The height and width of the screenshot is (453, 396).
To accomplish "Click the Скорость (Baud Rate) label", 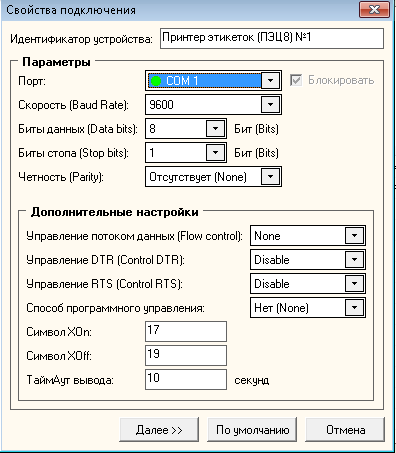I will pos(73,105).
